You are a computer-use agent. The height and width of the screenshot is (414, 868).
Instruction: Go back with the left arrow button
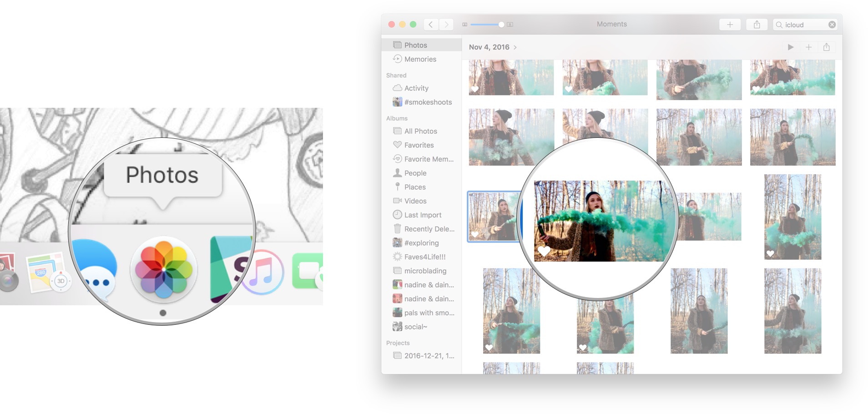pos(431,25)
